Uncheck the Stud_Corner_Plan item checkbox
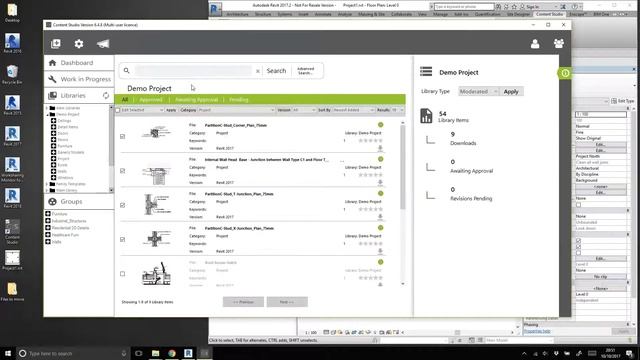The image size is (640, 360). coord(122,136)
